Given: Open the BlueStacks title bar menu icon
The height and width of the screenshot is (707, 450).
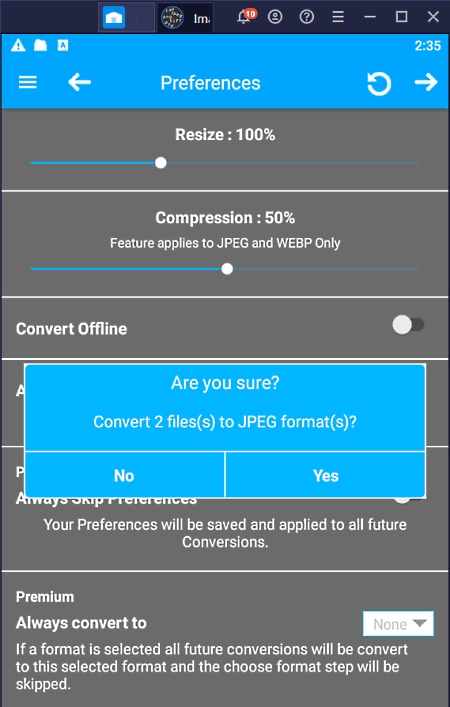Looking at the screenshot, I should pos(338,17).
